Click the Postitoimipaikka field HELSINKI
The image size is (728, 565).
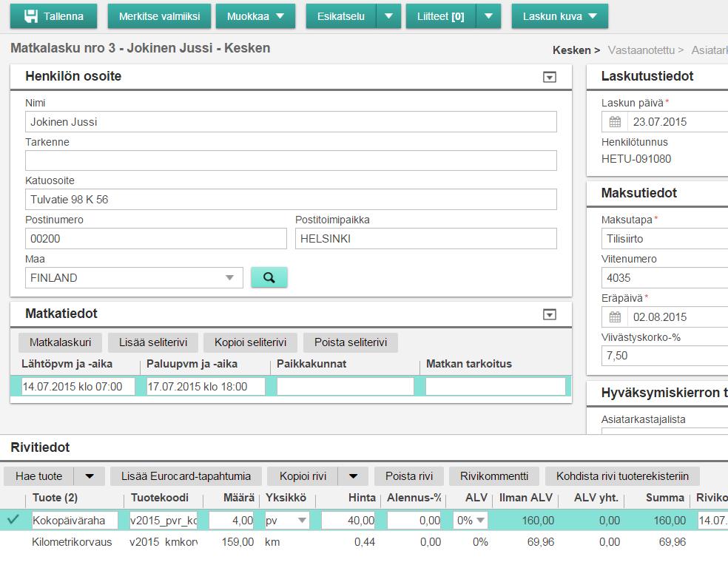(425, 239)
